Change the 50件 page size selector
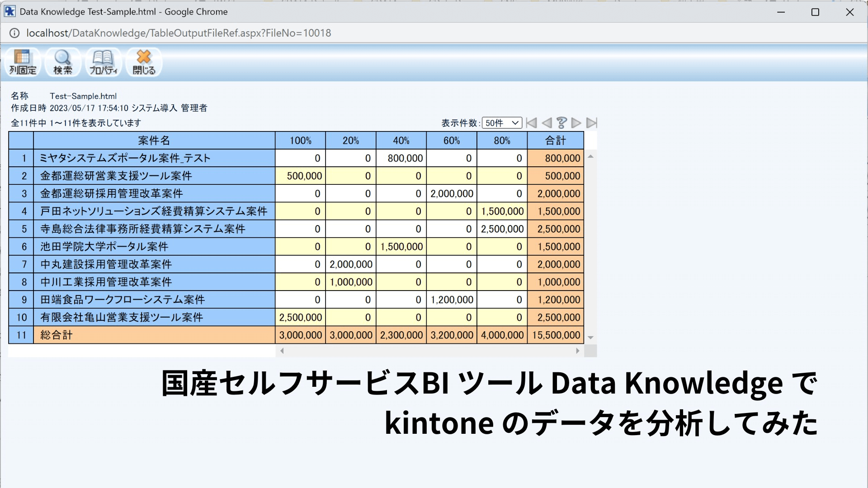This screenshot has height=488, width=868. (x=501, y=122)
